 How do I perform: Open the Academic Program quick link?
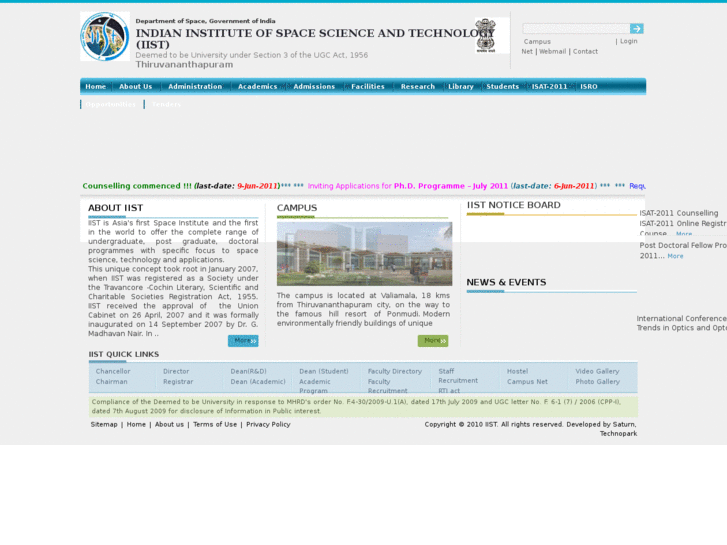315,386
